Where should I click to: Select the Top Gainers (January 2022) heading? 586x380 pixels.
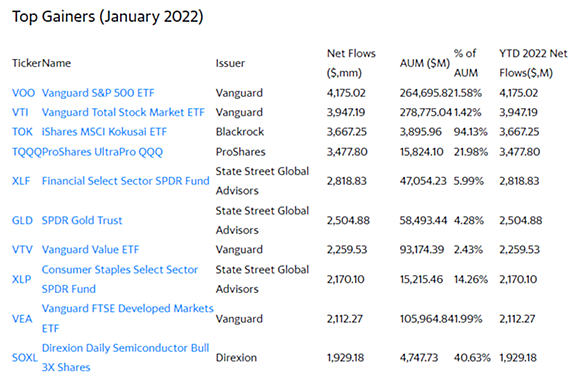click(108, 17)
